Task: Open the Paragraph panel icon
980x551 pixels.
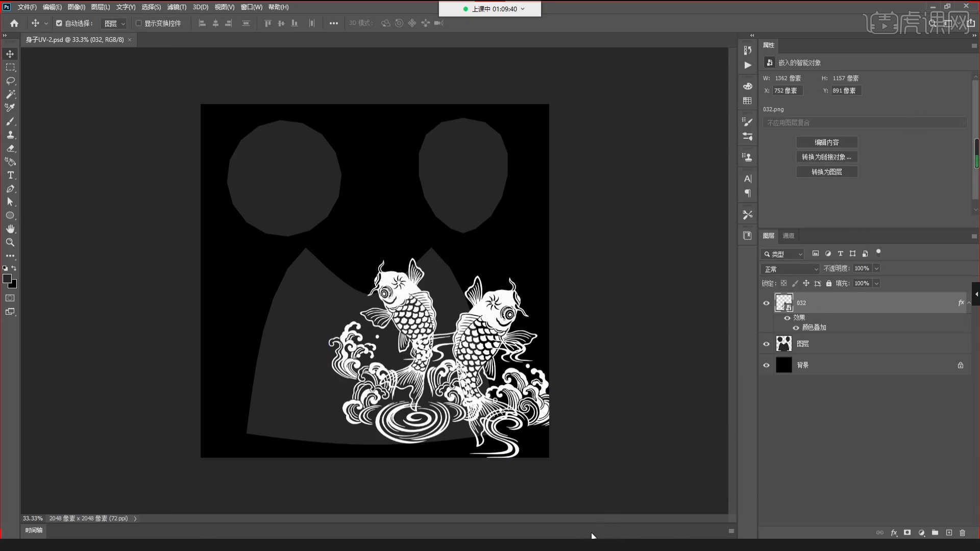Action: pos(748,193)
